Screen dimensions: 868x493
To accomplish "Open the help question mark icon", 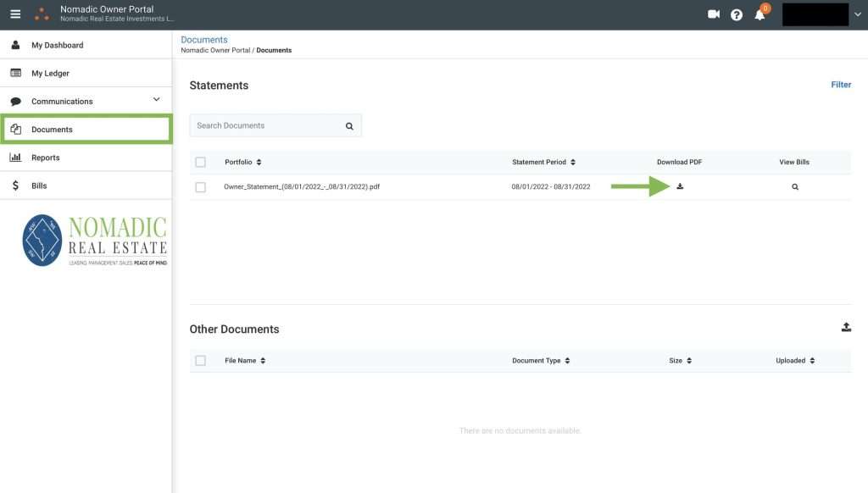I will (x=737, y=14).
